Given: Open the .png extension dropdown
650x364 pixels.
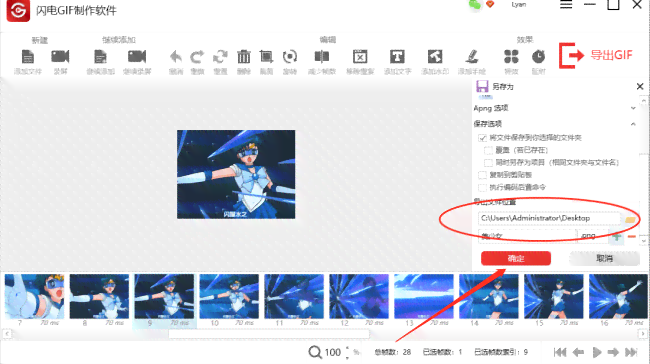Looking at the screenshot, I should [594, 236].
